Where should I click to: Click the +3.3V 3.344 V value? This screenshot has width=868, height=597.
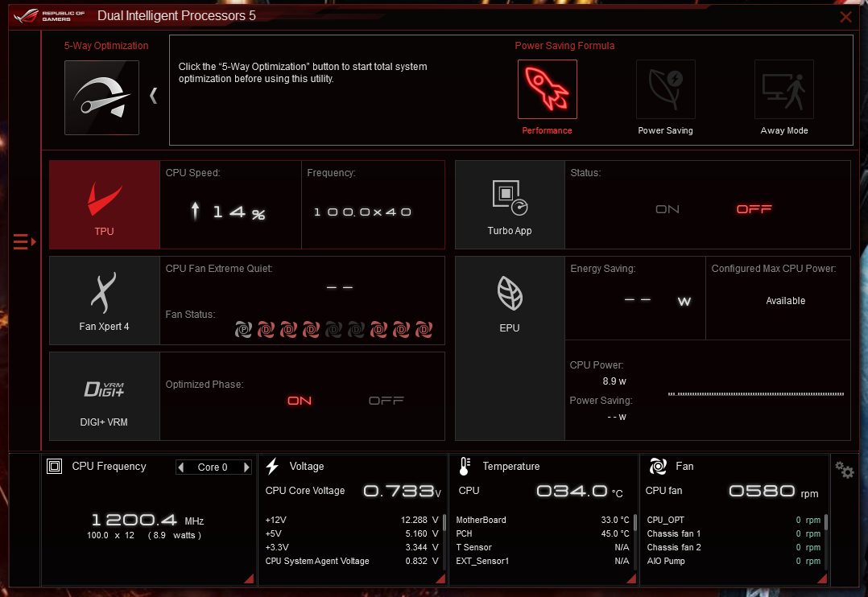[421, 547]
